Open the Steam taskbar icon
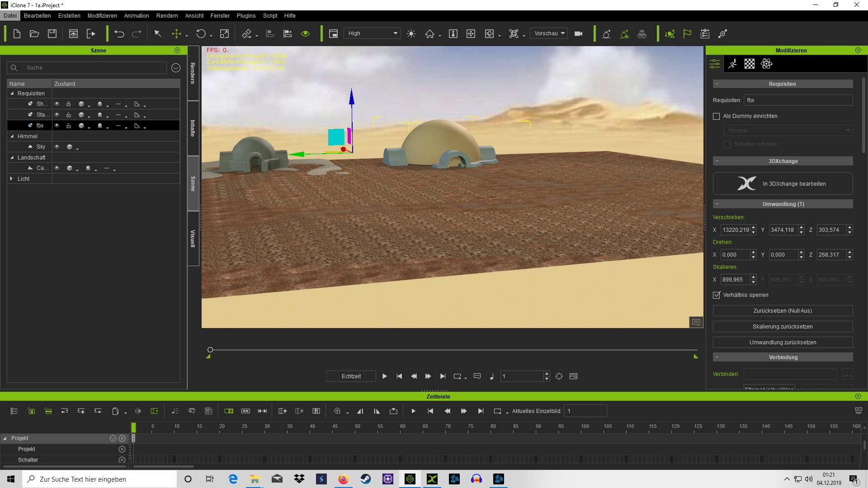The height and width of the screenshot is (488, 868). pyautogui.click(x=365, y=479)
